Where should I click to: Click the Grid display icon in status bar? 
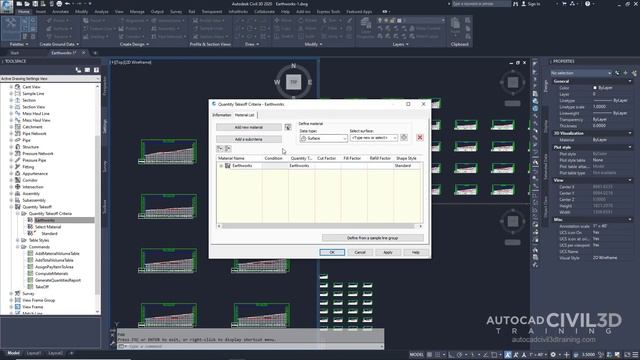point(429,355)
